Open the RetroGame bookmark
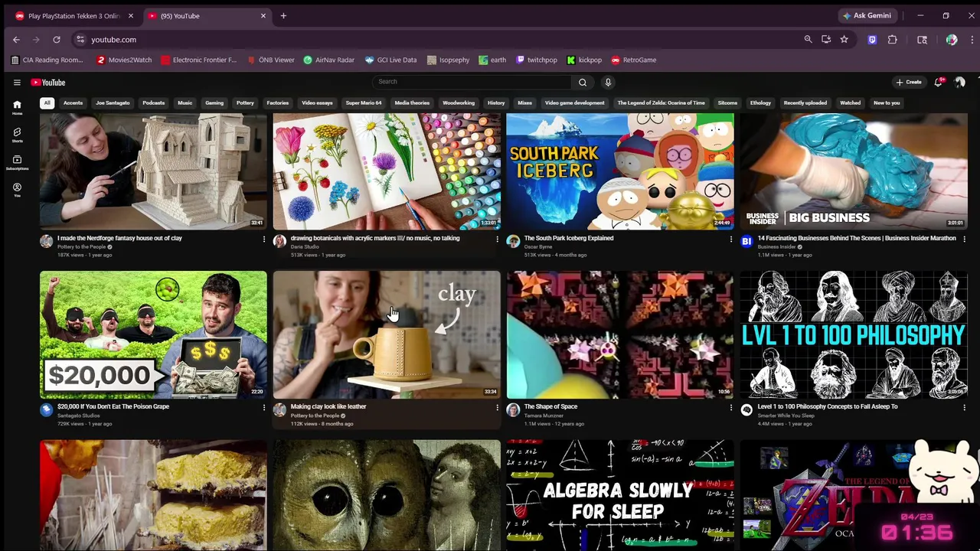Screen dimensions: 980x551 point(633,60)
